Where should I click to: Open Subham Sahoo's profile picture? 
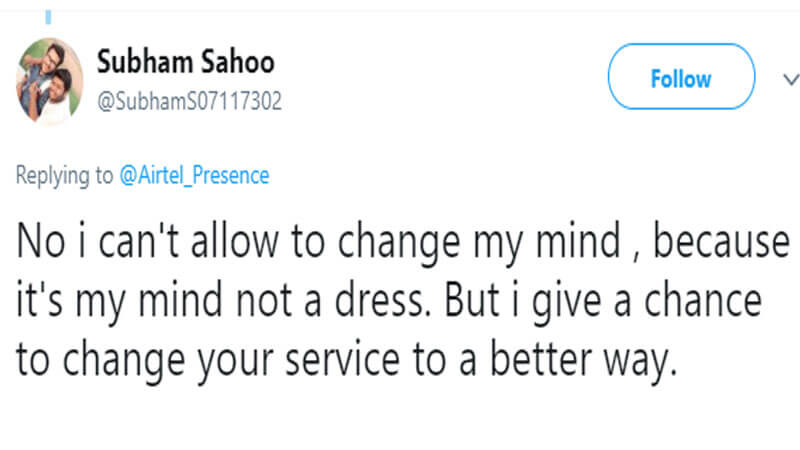[x=49, y=82]
